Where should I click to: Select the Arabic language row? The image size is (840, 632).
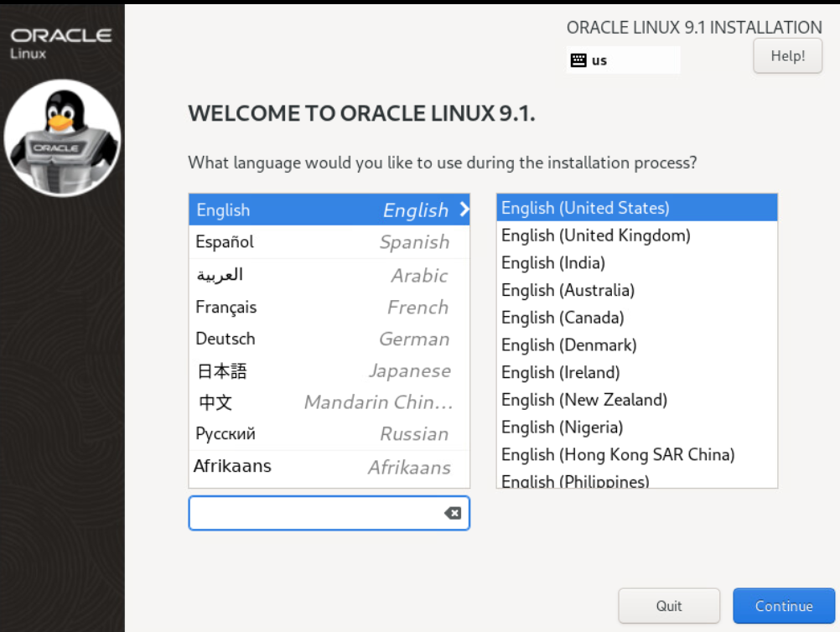tap(329, 275)
